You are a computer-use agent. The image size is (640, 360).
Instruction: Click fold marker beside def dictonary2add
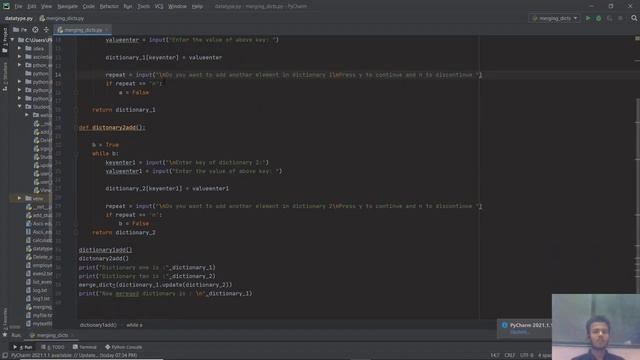click(76, 128)
